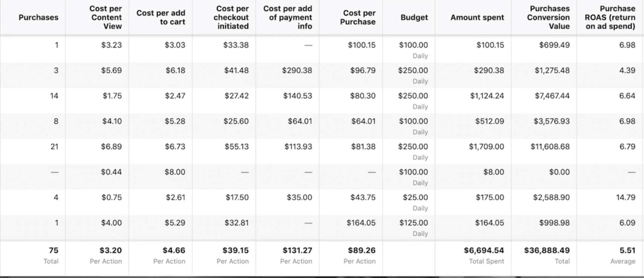Select the $36,888.49 total conversion value

pyautogui.click(x=547, y=250)
